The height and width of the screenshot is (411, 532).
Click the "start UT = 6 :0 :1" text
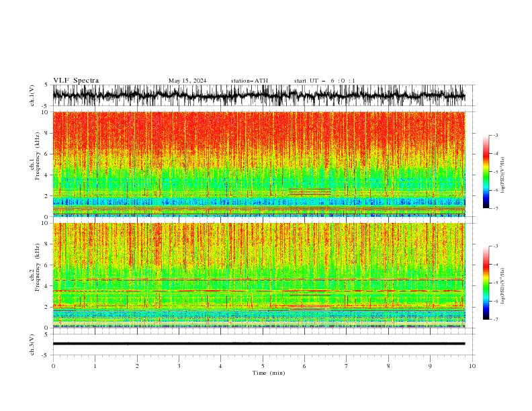[x=324, y=81]
